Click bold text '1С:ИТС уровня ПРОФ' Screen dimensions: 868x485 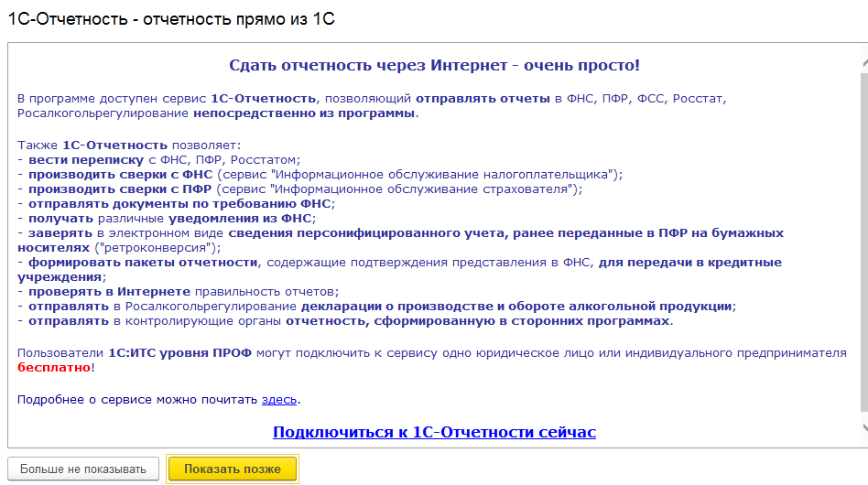[x=179, y=353]
